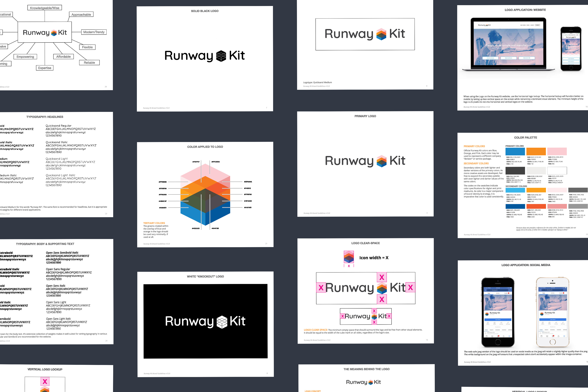The height and width of the screenshot is (392, 588).
Task: Click the black cube icon in Solid Black Logo
Action: 221,56
